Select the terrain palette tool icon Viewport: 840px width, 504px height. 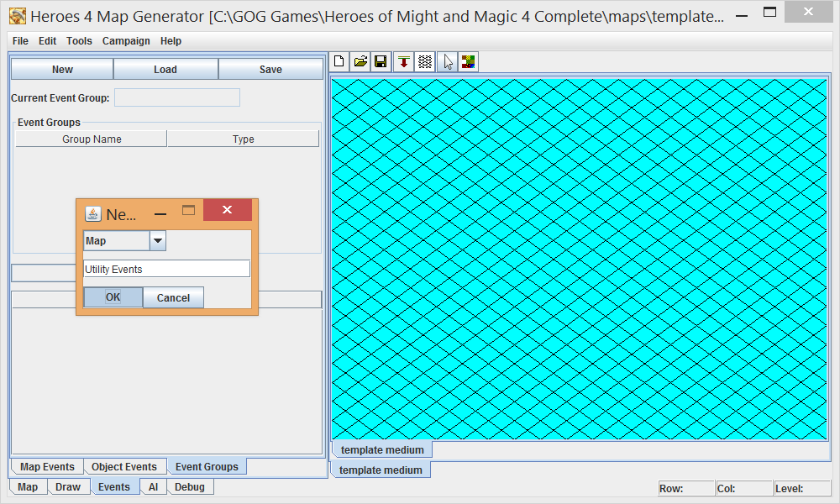click(469, 61)
